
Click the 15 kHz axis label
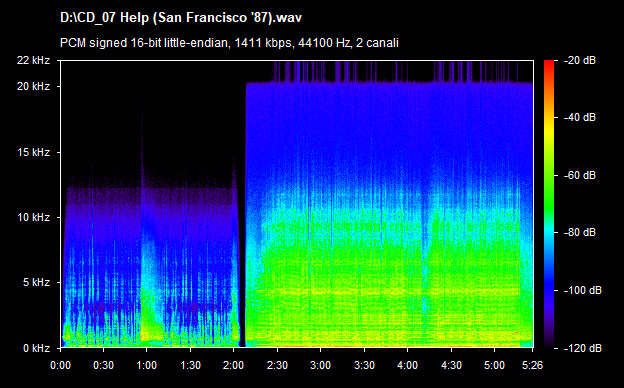pyautogui.click(x=33, y=152)
